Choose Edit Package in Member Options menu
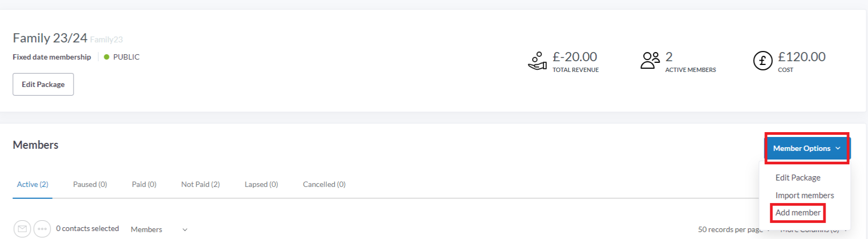 tap(798, 178)
